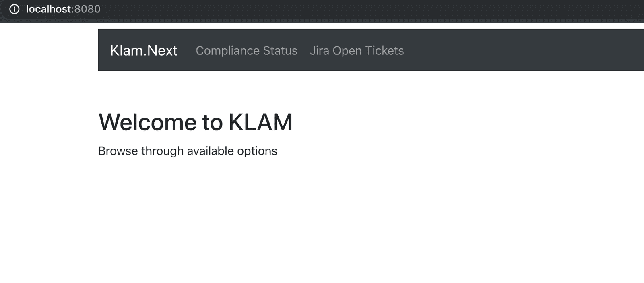Open the Jira Open Tickets page
This screenshot has height=283, width=644.
pyautogui.click(x=357, y=50)
